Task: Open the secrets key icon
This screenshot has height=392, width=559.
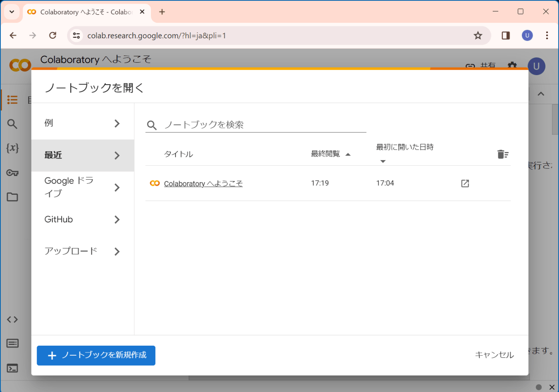Action: coord(12,173)
